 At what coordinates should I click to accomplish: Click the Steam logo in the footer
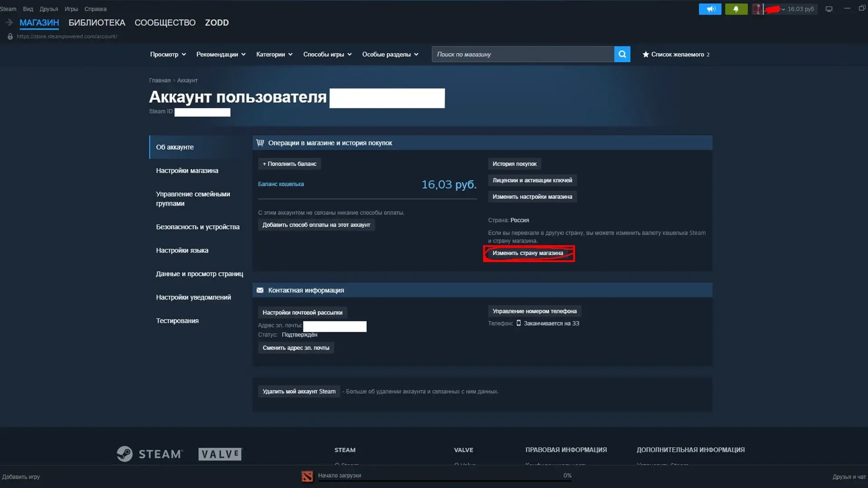(x=150, y=454)
